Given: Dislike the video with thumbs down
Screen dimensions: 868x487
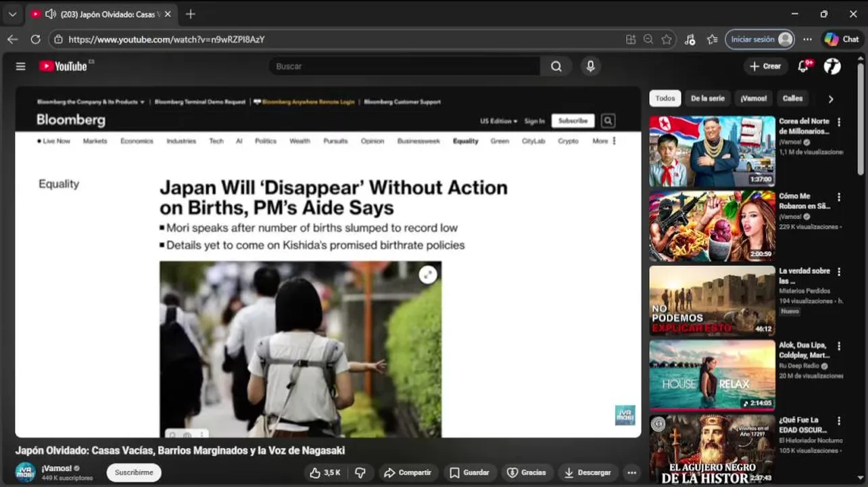Looking at the screenshot, I should coord(360,473).
